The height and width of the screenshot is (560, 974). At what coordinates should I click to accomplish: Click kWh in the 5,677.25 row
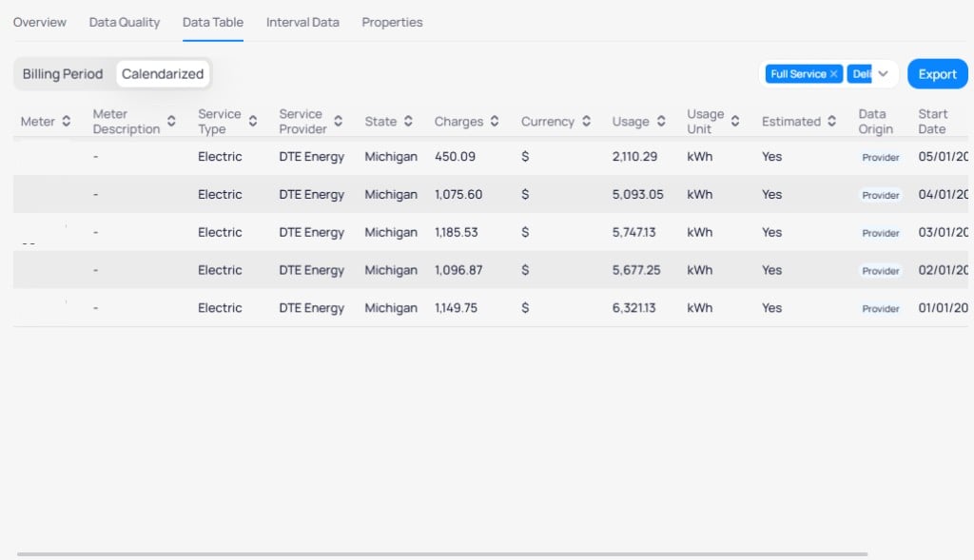tap(699, 270)
